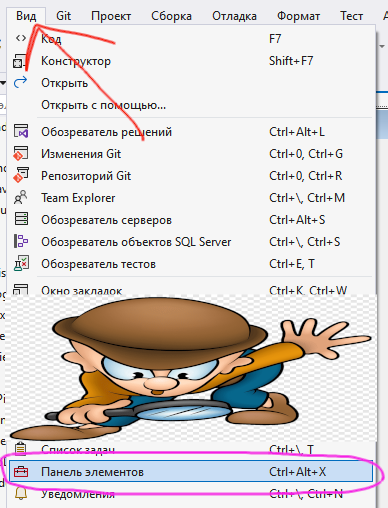The height and width of the screenshot is (508, 388).
Task: Click the Shift+F7 shortcut text
Action: pos(291,61)
